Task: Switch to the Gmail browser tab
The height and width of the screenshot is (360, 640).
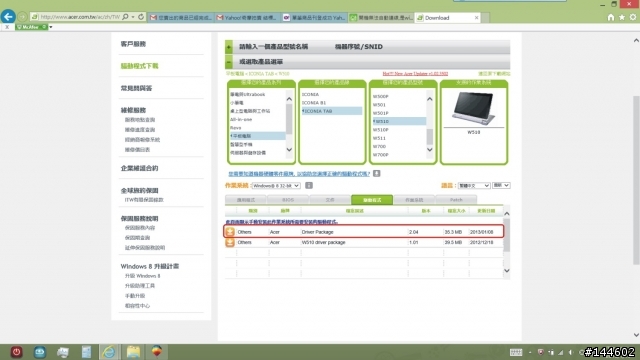Action: click(180, 18)
